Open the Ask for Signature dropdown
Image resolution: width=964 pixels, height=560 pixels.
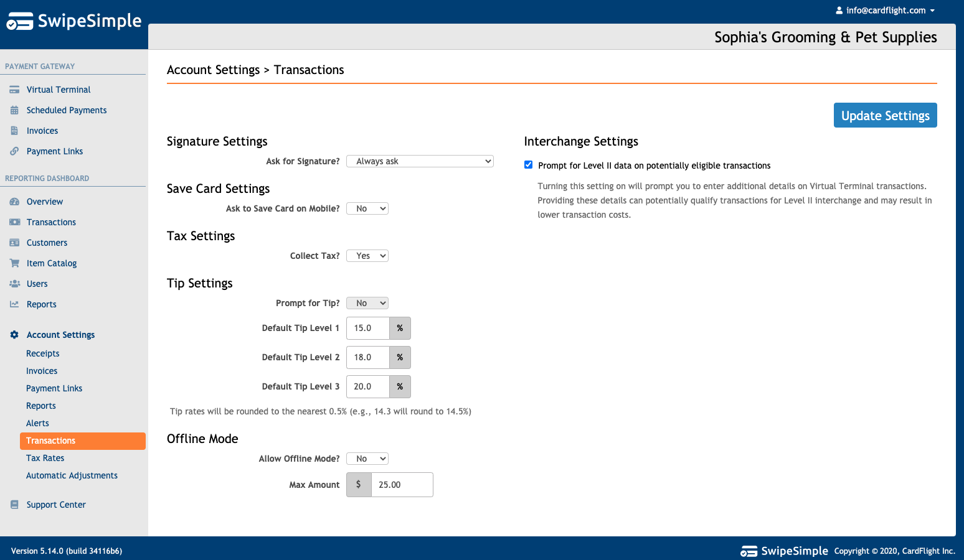click(x=420, y=161)
